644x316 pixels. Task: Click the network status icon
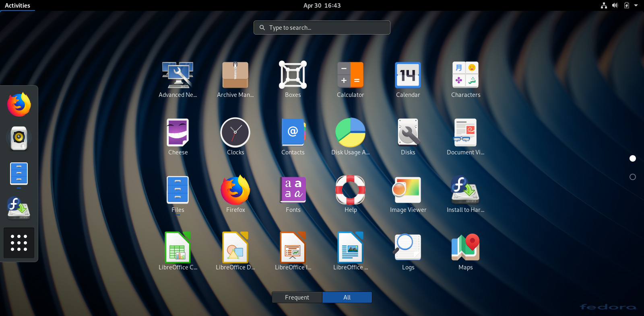[x=604, y=6]
